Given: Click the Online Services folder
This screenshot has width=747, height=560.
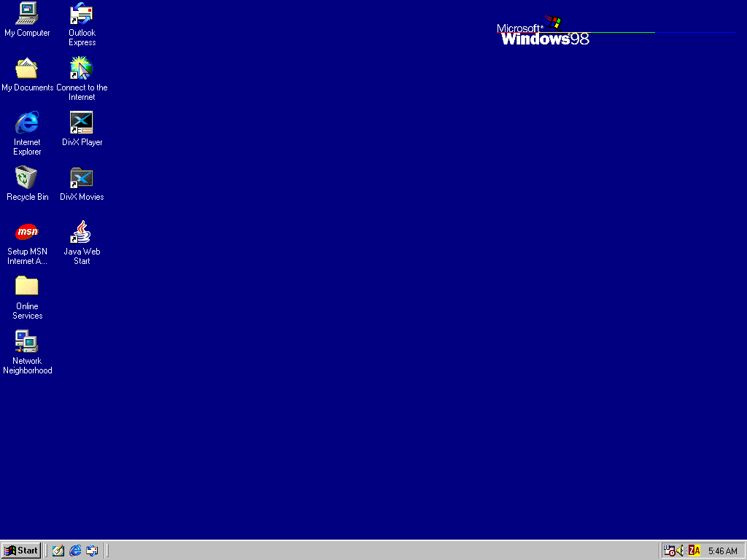Looking at the screenshot, I should pos(27,287).
